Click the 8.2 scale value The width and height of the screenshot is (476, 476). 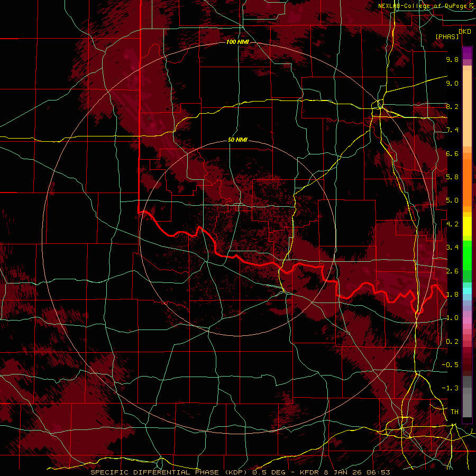(x=452, y=106)
